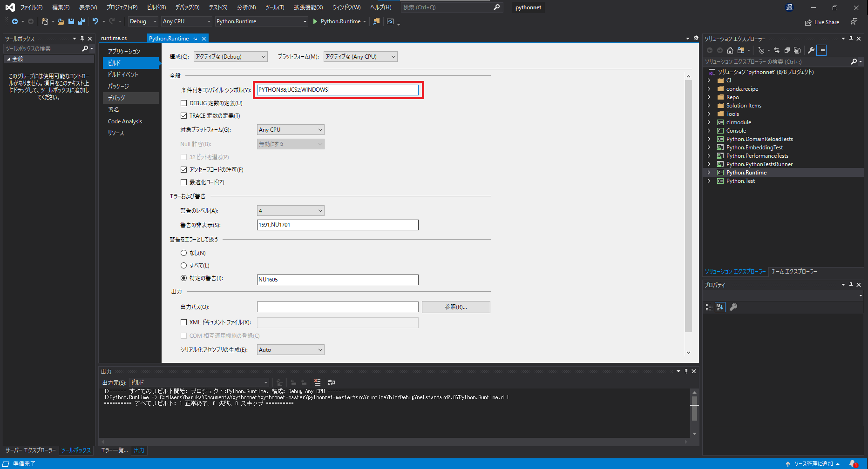Open the 対象プラットフォーム Any CPU dropdown
Viewport: 868px width, 469px height.
(291, 130)
